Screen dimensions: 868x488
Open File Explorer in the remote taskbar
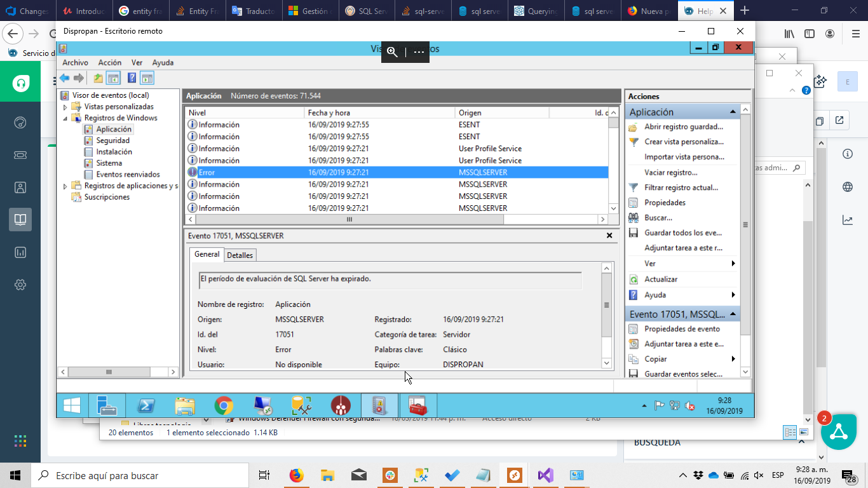pyautogui.click(x=185, y=405)
